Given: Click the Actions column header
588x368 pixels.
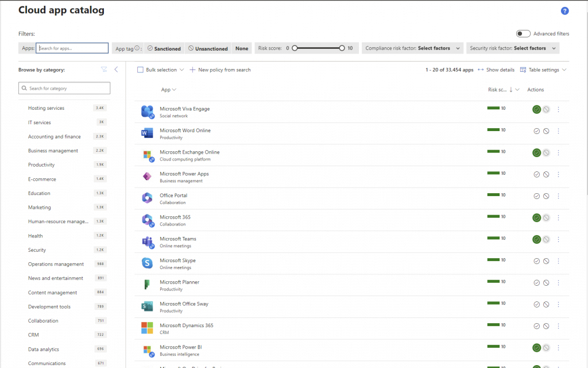Looking at the screenshot, I should pos(536,89).
